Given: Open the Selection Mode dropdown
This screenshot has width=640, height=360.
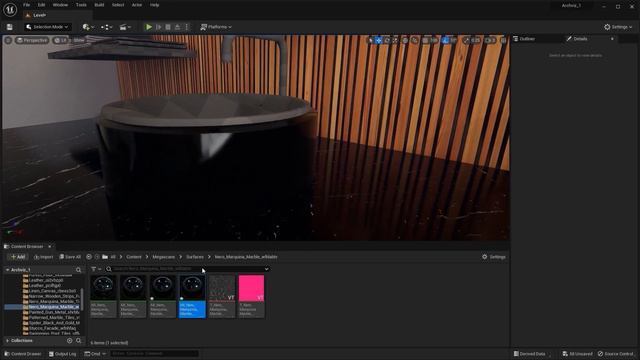Looking at the screenshot, I should tap(47, 27).
